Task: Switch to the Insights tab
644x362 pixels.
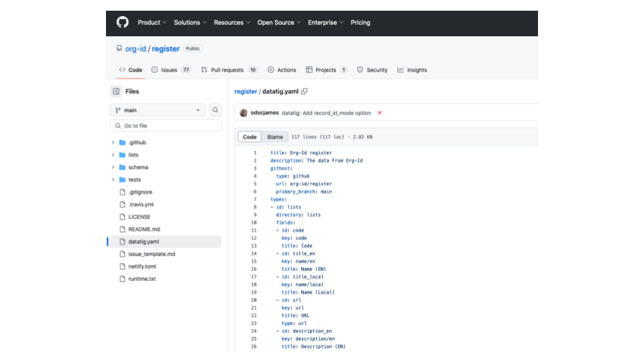Action: tap(412, 70)
